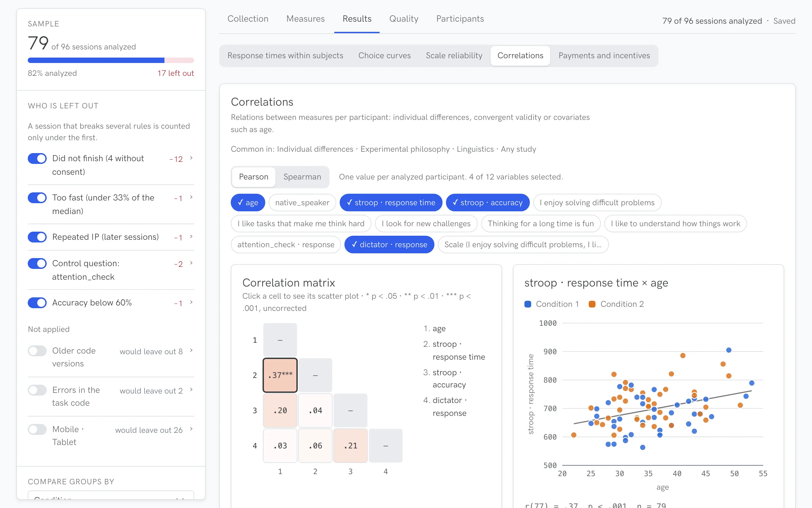This screenshot has height=508, width=812.
Task: Enable the Older code versions rule
Action: (37, 351)
